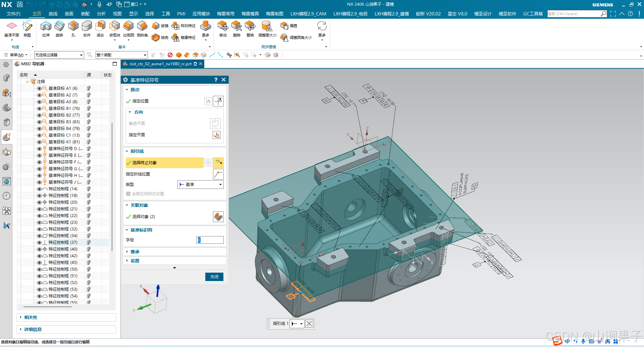This screenshot has height=347, width=644.
Task: Click the 调整面大小 resize face tool
Action: coord(267,29)
